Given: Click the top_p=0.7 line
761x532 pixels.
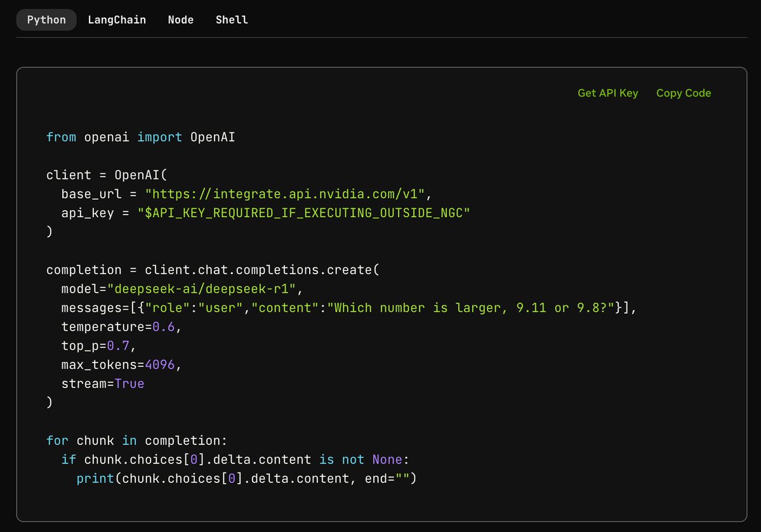Looking at the screenshot, I should point(98,345).
